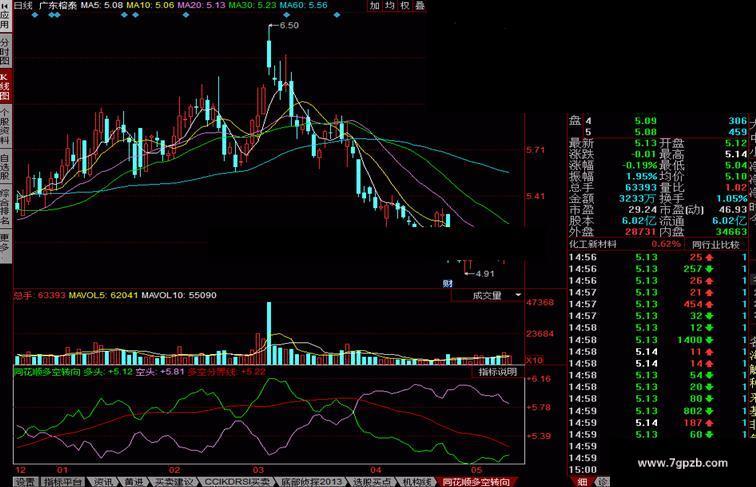The image size is (756, 487).
Task: Open 自选股 watchlist sidebar tab
Action: click(5, 166)
